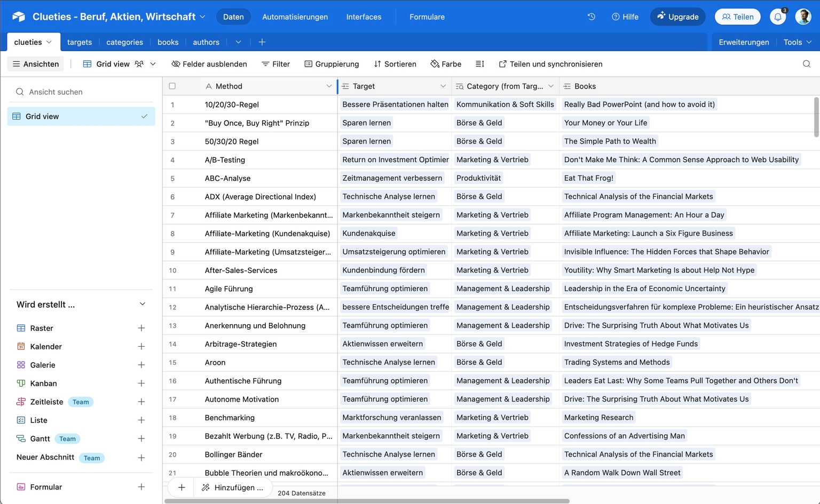Toggle the Ansichten sidebar button
The width and height of the screenshot is (820, 504).
pos(36,64)
